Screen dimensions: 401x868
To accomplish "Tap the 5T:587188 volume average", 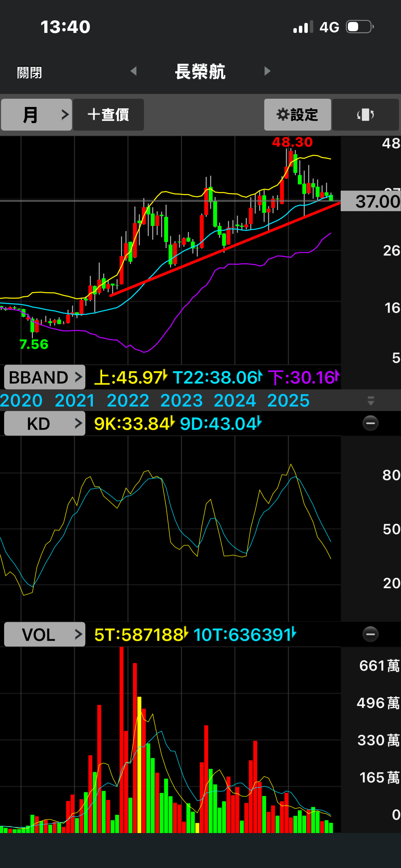I will pyautogui.click(x=141, y=635).
